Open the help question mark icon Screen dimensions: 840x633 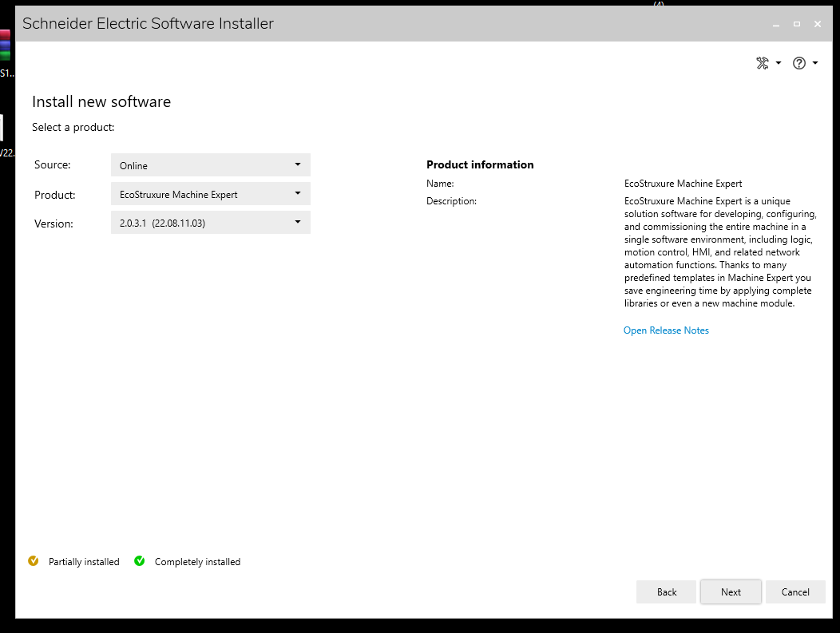click(x=798, y=63)
